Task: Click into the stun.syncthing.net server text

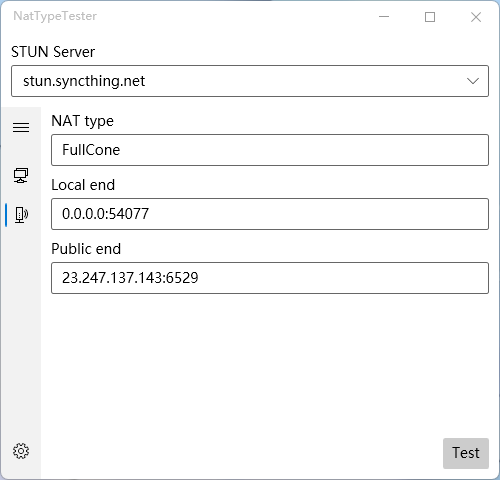Action: [84, 81]
